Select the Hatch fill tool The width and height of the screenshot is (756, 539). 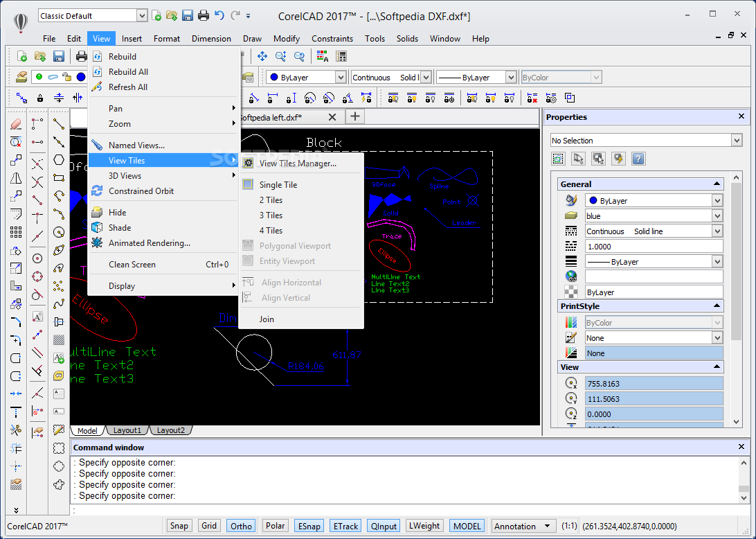pyautogui.click(x=59, y=340)
